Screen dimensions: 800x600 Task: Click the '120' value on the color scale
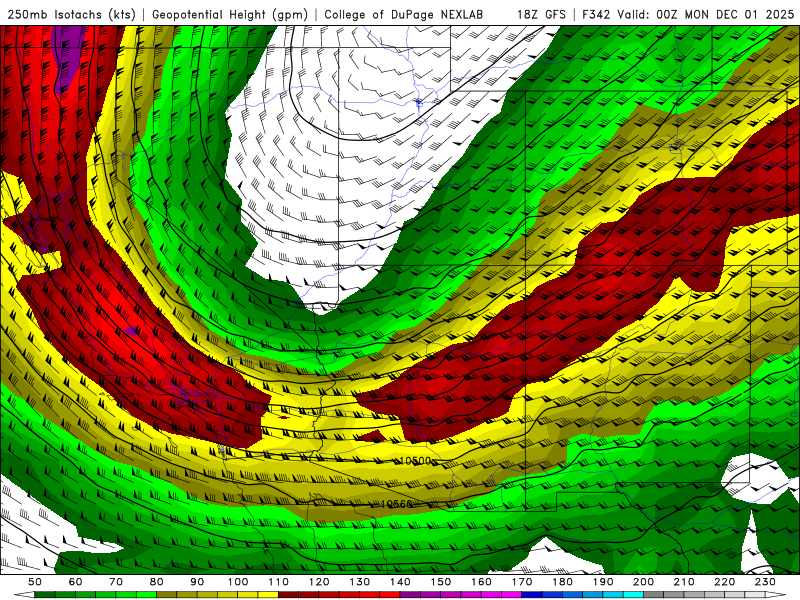(x=319, y=582)
